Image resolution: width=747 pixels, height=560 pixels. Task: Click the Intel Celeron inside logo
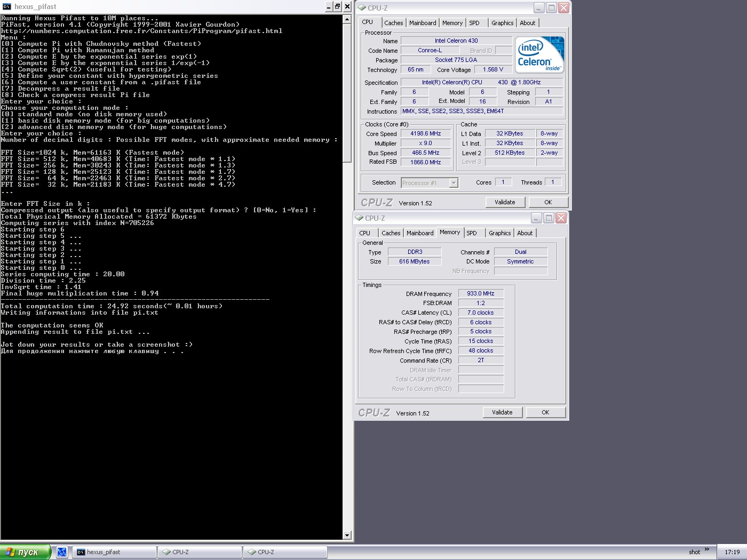click(539, 54)
